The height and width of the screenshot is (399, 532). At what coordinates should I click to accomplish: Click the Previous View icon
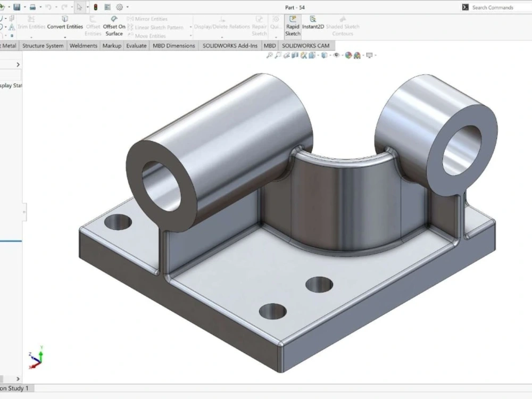[286, 55]
